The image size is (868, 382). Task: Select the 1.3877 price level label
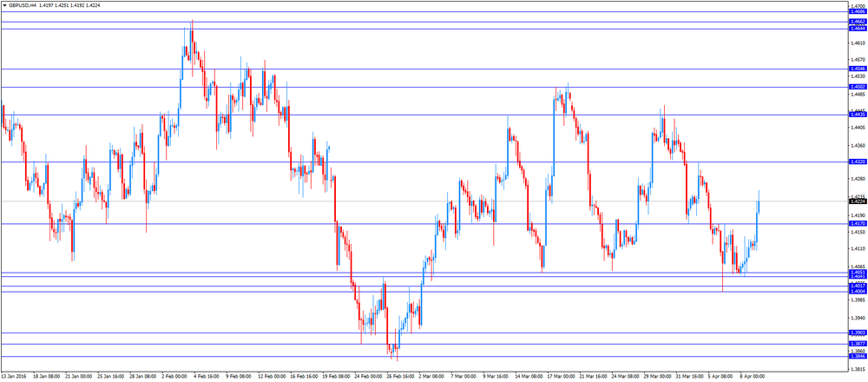[x=858, y=344]
